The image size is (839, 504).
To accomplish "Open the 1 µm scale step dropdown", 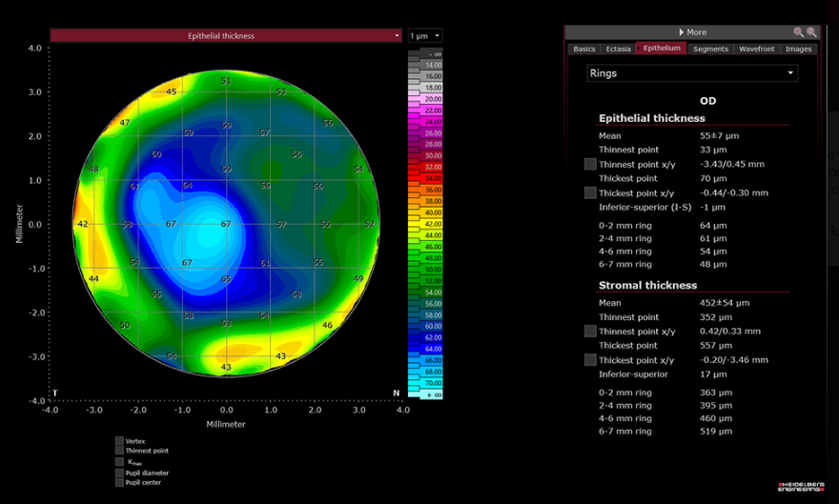I will tap(424, 36).
